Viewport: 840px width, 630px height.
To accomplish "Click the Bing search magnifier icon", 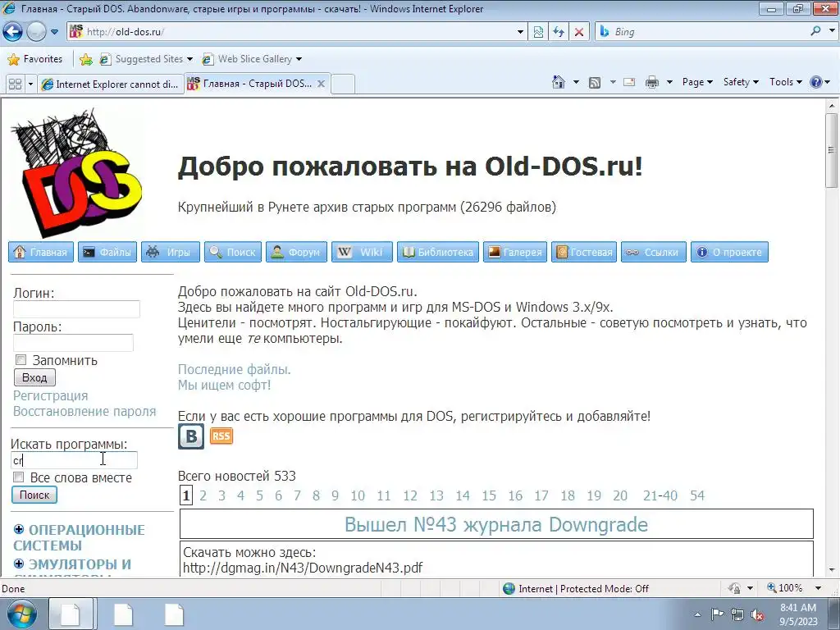I will [x=815, y=32].
